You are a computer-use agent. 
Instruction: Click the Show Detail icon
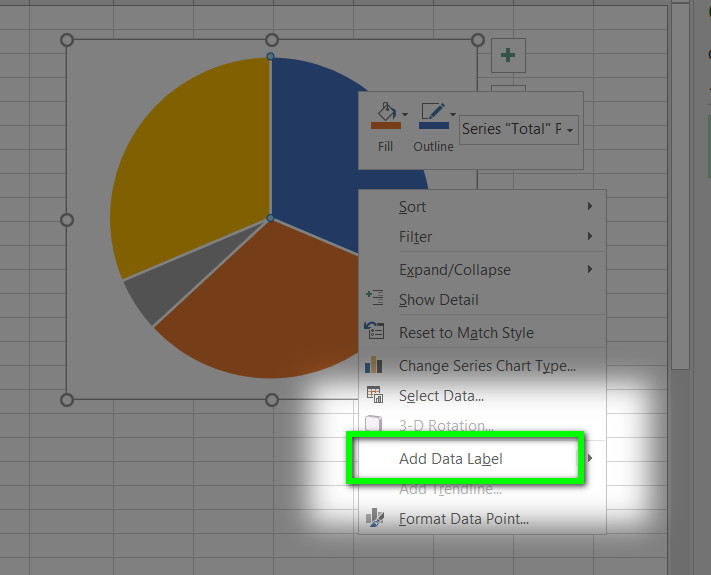pyautogui.click(x=375, y=298)
